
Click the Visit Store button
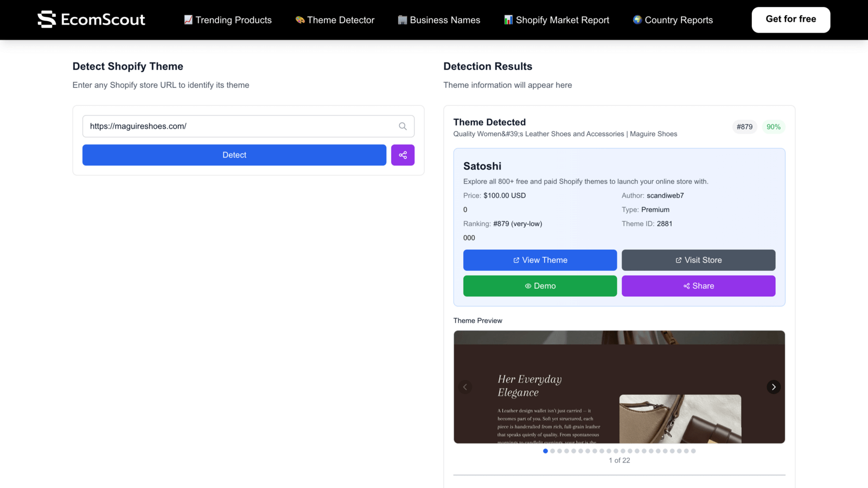(698, 260)
